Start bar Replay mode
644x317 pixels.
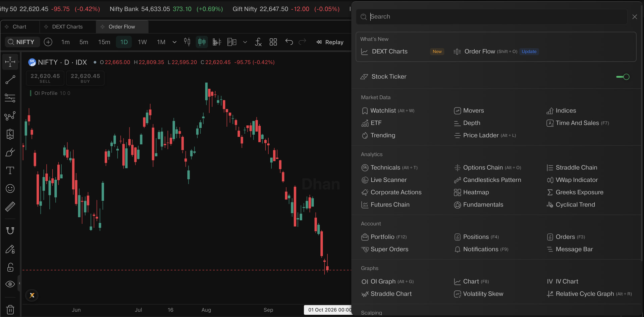pos(330,42)
